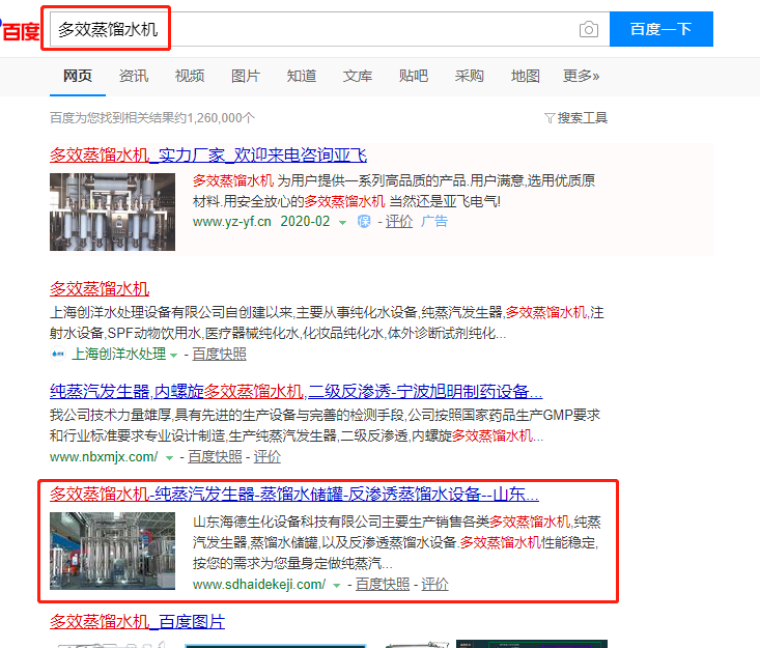Switch to the 采购 tab
Screen dimensions: 760x648
pyautogui.click(x=469, y=76)
